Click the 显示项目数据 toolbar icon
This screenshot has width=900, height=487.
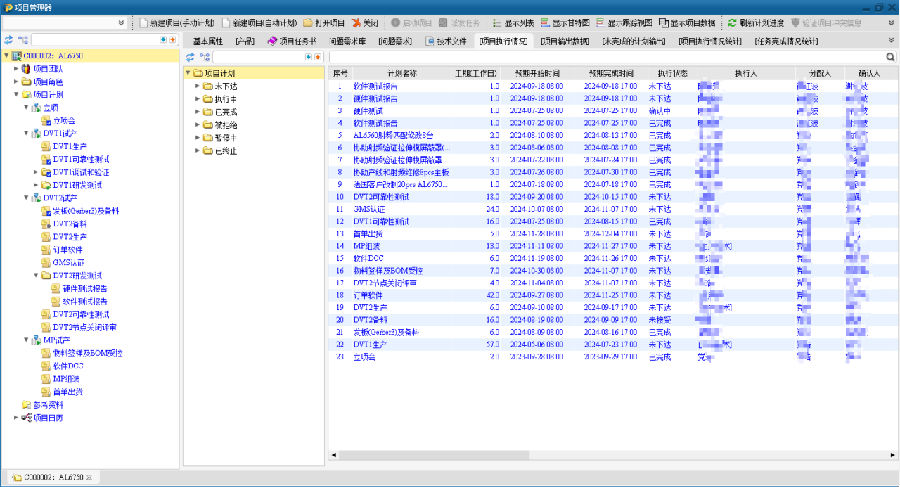(663, 22)
